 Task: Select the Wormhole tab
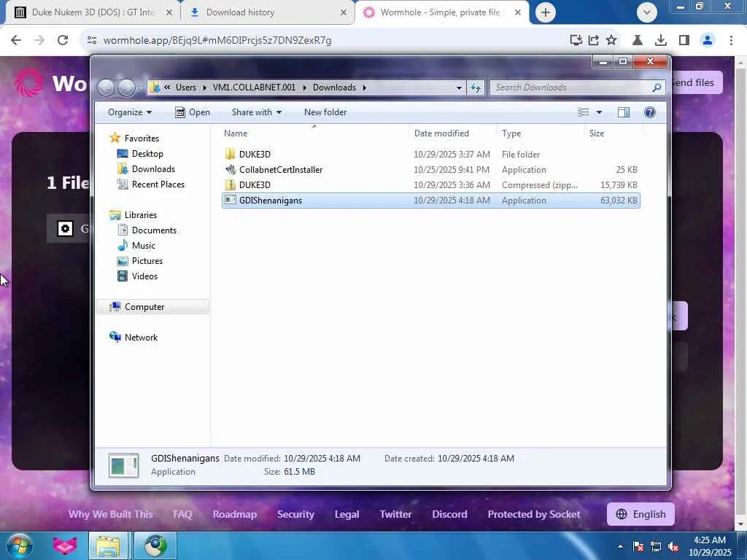[441, 12]
